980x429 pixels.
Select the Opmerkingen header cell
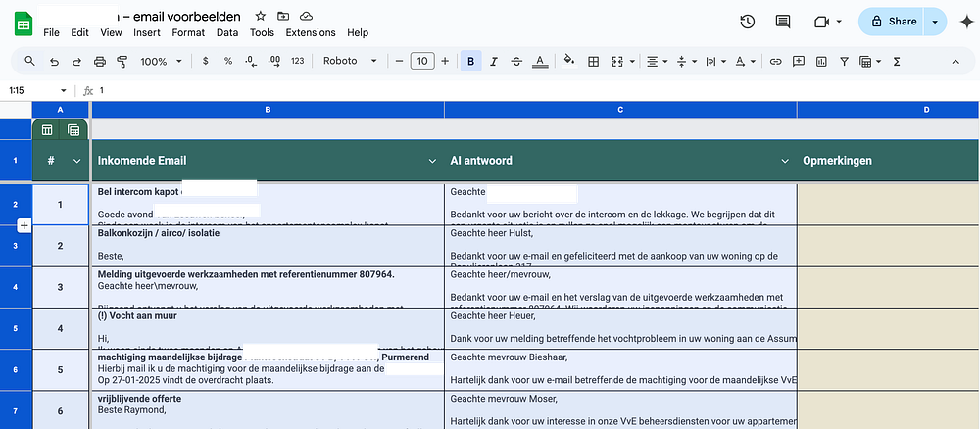pos(889,161)
